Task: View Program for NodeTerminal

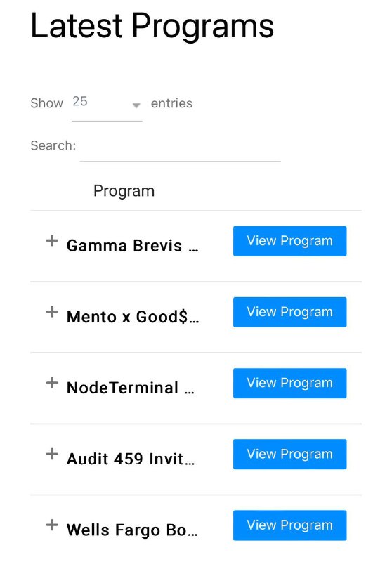Action: pyautogui.click(x=289, y=383)
